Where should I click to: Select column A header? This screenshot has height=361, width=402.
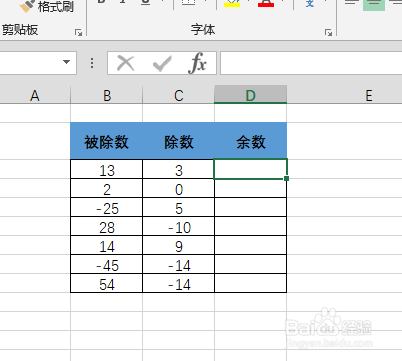point(35,96)
